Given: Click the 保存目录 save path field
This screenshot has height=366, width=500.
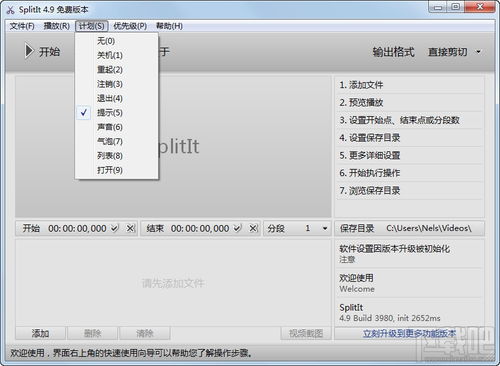Looking at the screenshot, I should 409,228.
